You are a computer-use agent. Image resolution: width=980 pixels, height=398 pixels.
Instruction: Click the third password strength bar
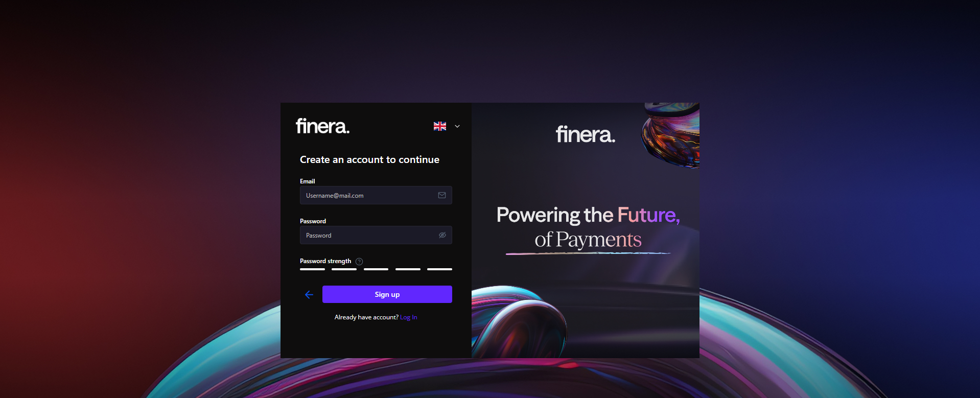pos(376,269)
